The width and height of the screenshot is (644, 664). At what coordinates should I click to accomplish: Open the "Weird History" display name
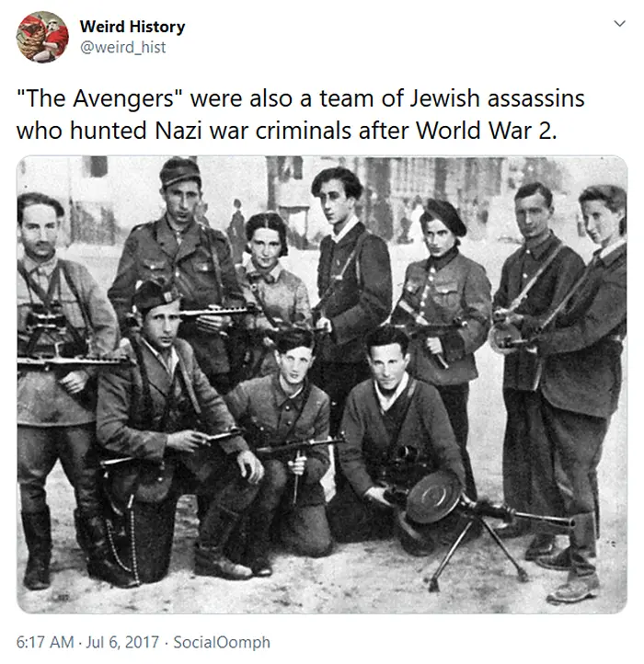(132, 27)
